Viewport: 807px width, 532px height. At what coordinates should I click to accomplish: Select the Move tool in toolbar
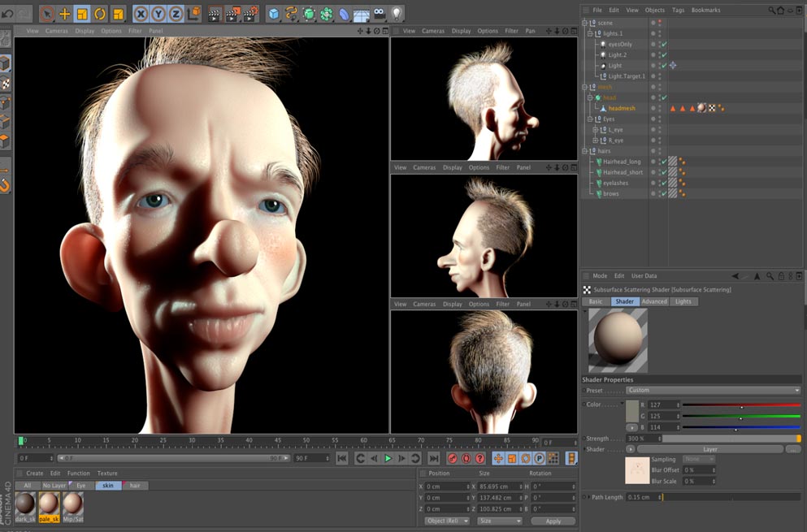click(65, 14)
